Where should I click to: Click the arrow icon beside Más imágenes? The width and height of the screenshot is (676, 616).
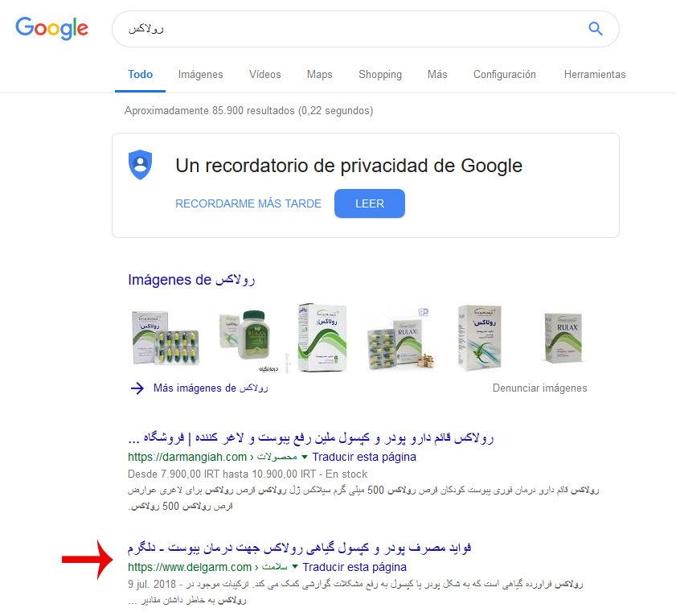click(x=137, y=388)
